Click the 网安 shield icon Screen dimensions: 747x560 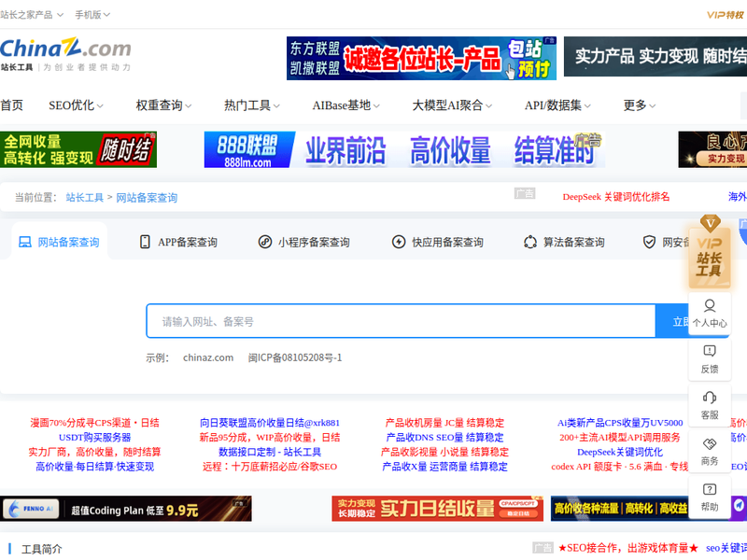pyautogui.click(x=649, y=242)
